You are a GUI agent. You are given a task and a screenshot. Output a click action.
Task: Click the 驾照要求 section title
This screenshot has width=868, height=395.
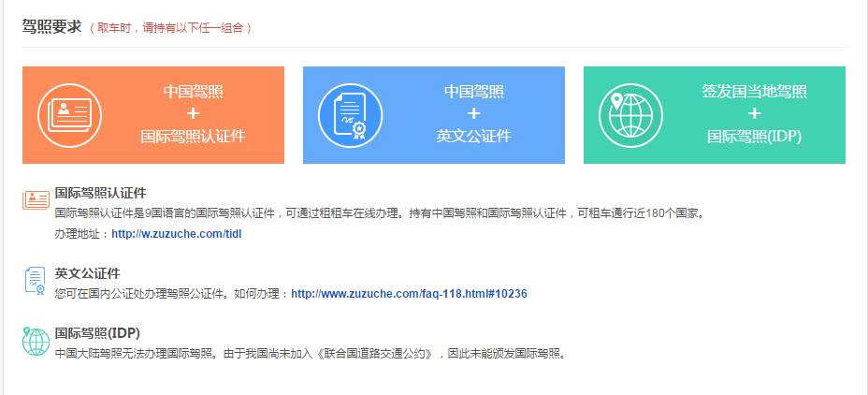pyautogui.click(x=52, y=26)
